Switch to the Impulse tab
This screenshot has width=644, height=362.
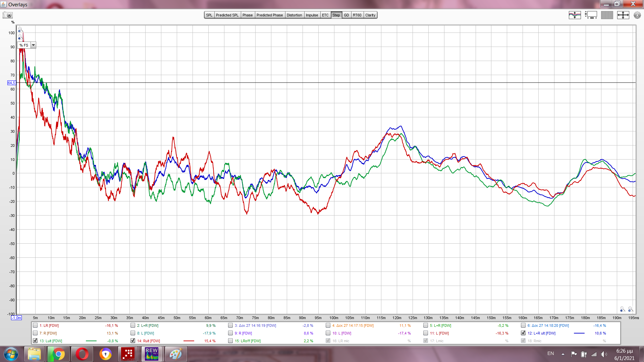point(312,15)
